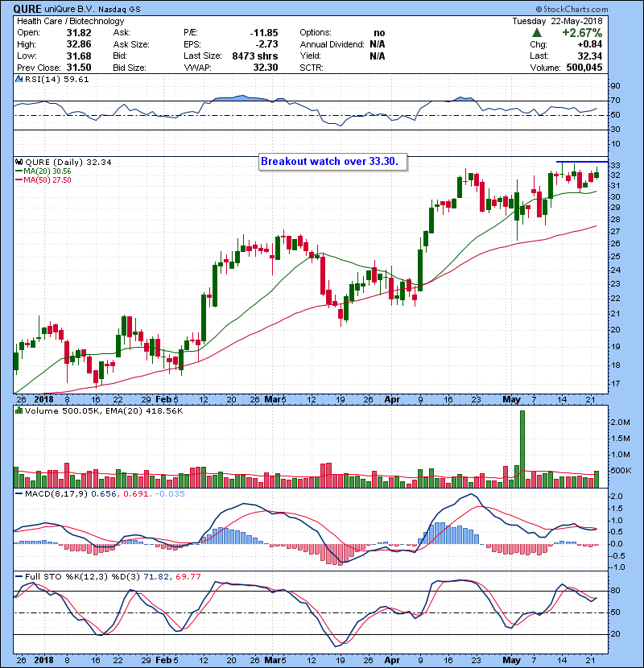
Task: Click the Options value 'no'
Action: point(379,33)
